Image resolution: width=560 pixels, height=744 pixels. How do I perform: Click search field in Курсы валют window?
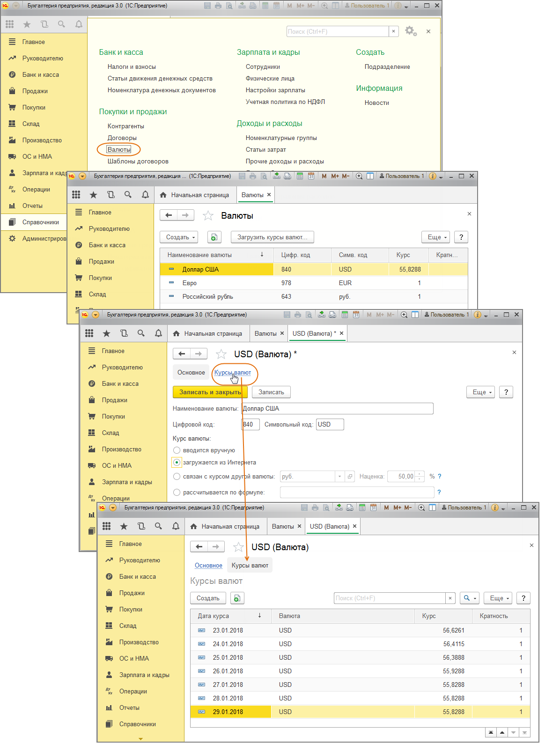pyautogui.click(x=390, y=598)
